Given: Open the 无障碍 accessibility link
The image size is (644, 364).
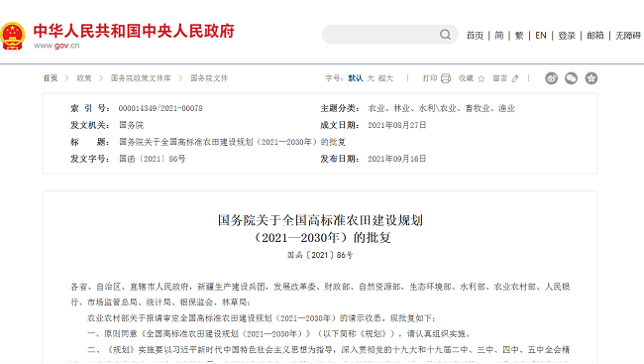Looking at the screenshot, I should [x=628, y=36].
